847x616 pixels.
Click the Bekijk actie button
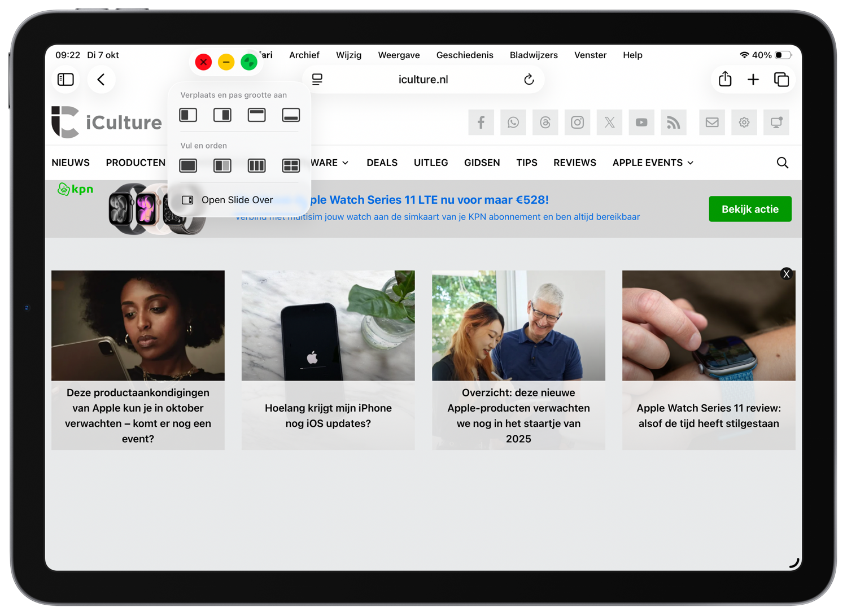[749, 209]
